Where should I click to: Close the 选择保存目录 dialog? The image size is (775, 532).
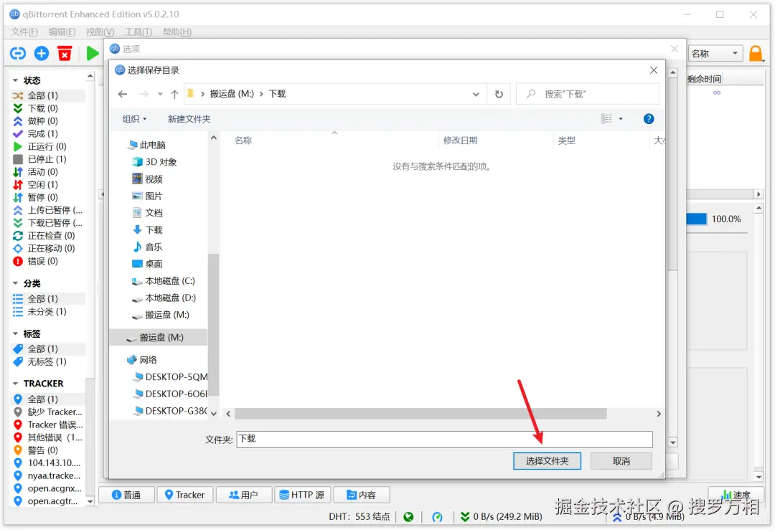pyautogui.click(x=654, y=70)
